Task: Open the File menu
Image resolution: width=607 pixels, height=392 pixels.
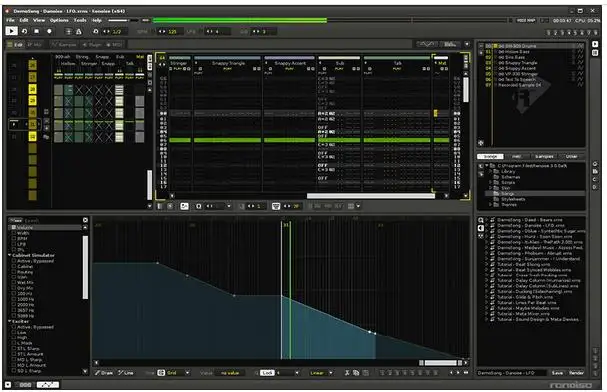Action: (10, 20)
